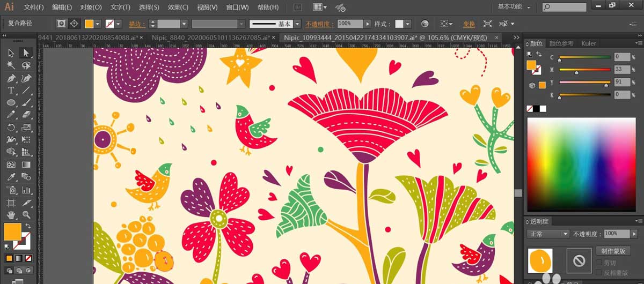Select the Column Graph tool
644x284 pixels.
[25, 190]
